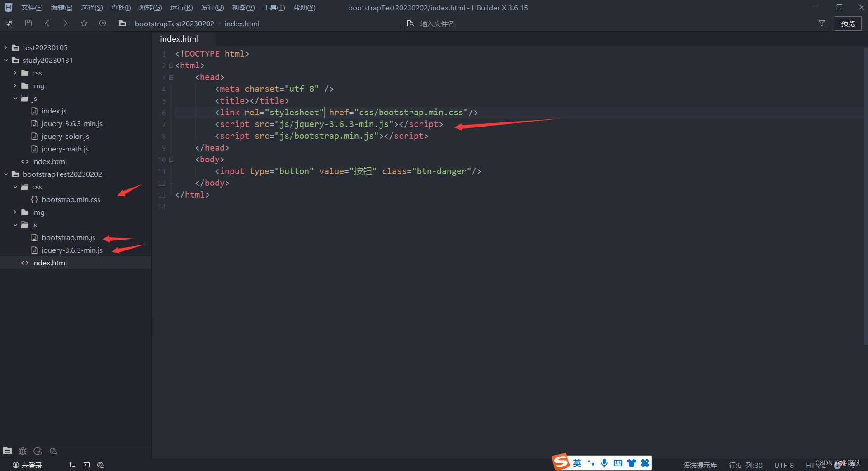Open jquery-color.js in the file tree
The width and height of the screenshot is (868, 471).
coord(65,136)
